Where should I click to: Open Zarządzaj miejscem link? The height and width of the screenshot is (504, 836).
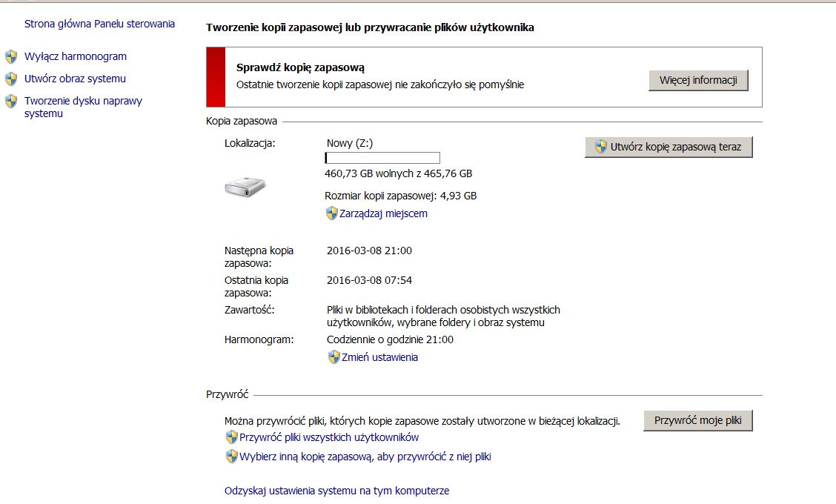pos(383,214)
